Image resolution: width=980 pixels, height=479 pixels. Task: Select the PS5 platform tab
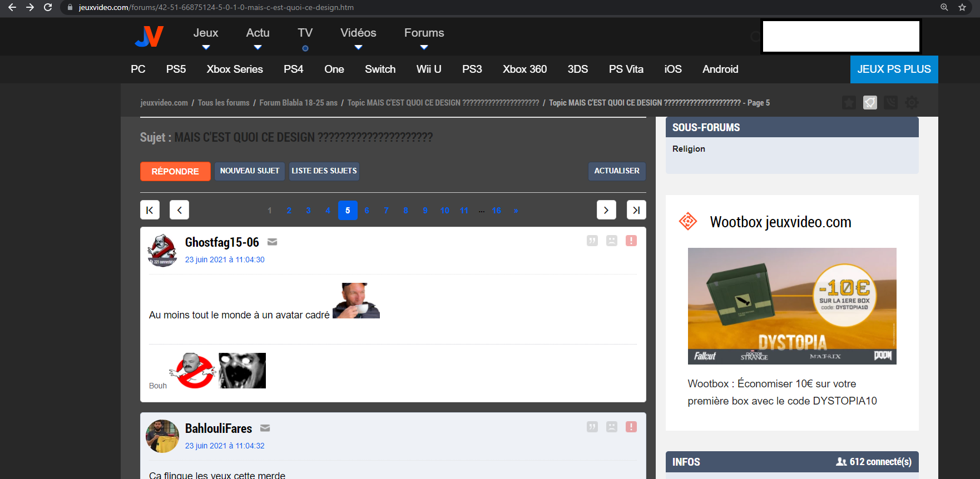(176, 69)
